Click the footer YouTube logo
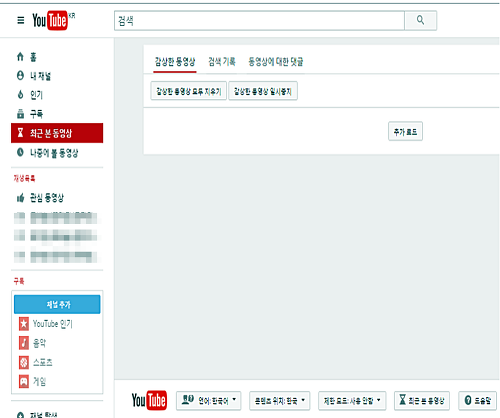 pos(149,400)
